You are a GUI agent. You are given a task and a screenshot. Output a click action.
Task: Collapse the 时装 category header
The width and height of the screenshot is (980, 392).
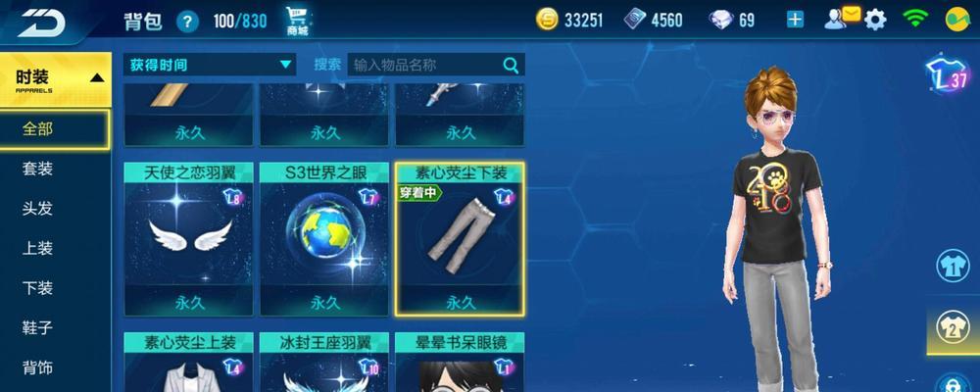tap(55, 79)
